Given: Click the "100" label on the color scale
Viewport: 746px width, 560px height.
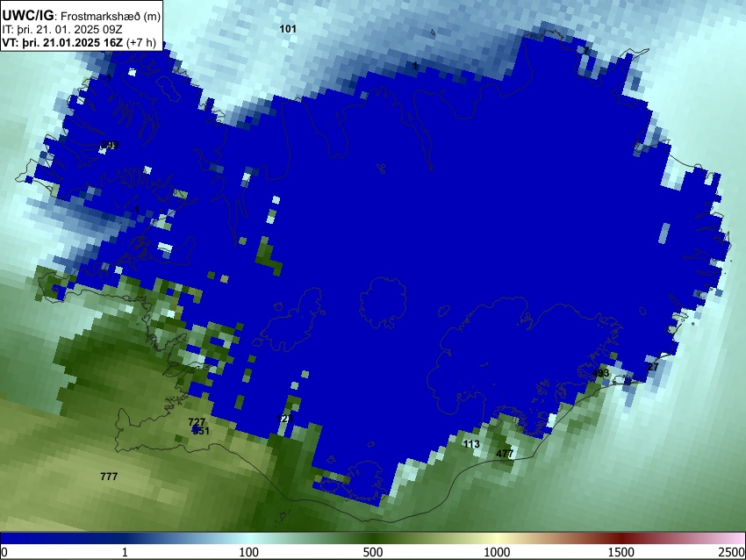Looking at the screenshot, I should pyautogui.click(x=249, y=552).
